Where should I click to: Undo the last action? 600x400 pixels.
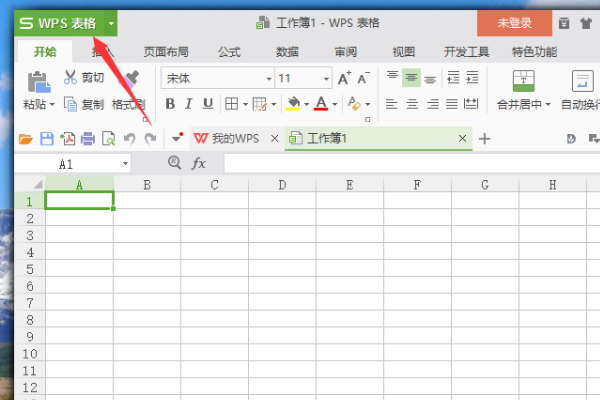(129, 139)
